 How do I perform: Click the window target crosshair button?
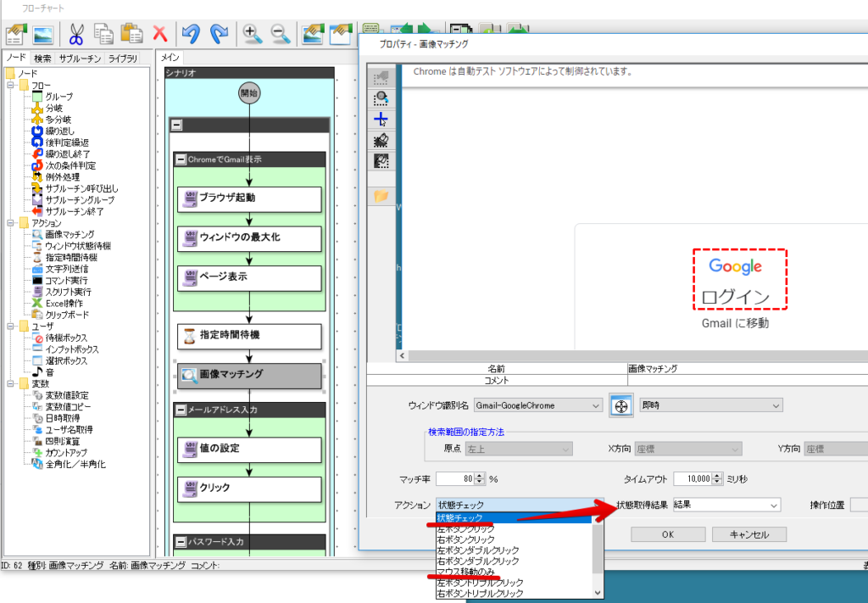[x=621, y=406]
